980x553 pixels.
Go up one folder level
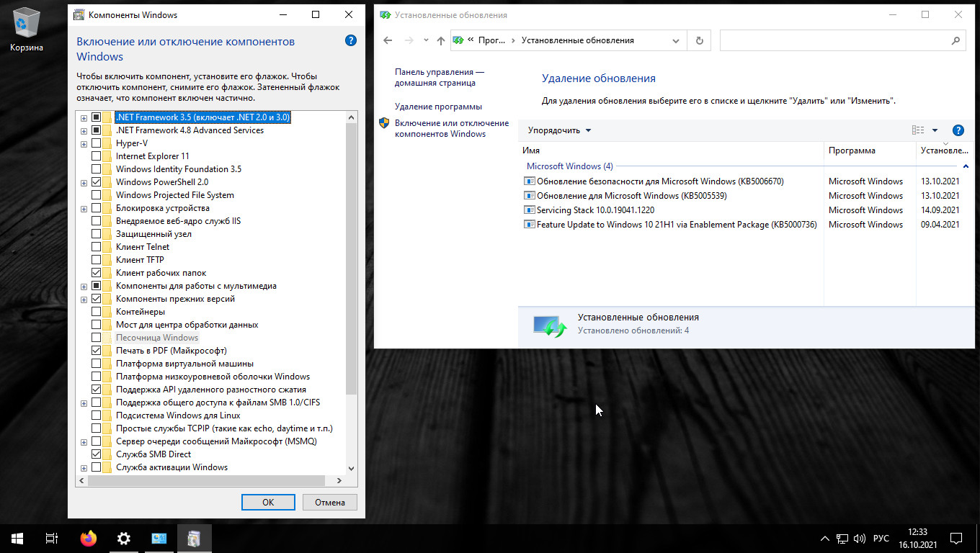(441, 41)
